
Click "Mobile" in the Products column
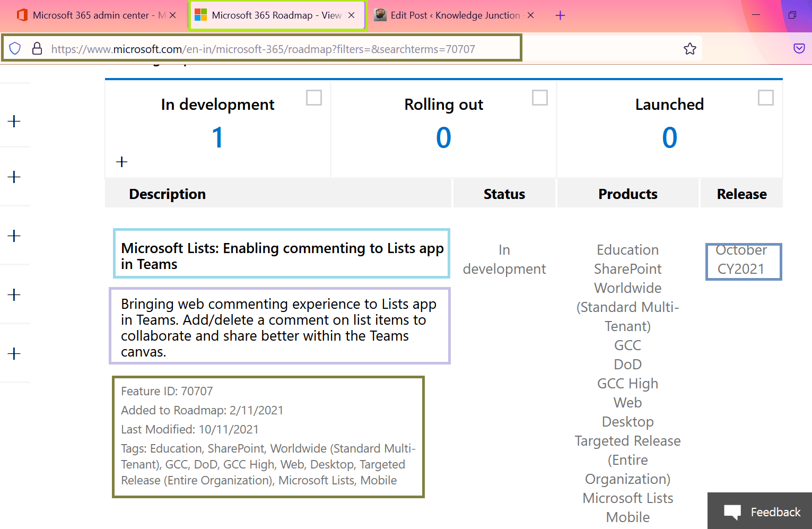628,517
